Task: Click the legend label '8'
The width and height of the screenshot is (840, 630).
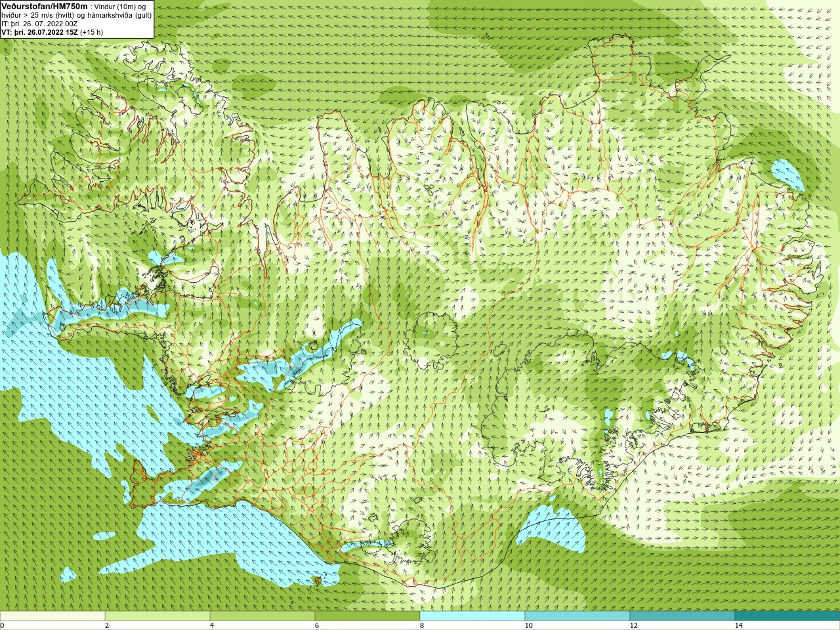Action: [422, 625]
